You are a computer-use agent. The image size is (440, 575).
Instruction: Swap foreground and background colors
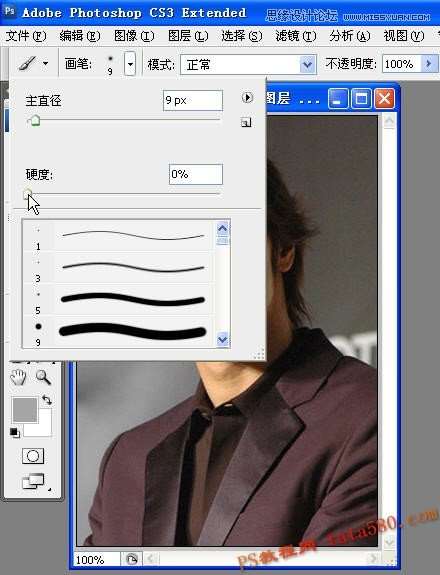47,400
